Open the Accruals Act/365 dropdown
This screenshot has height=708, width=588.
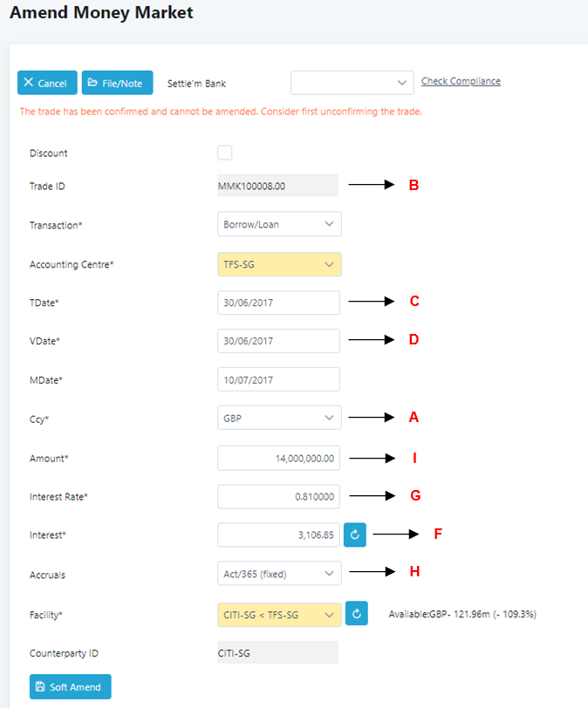point(279,573)
